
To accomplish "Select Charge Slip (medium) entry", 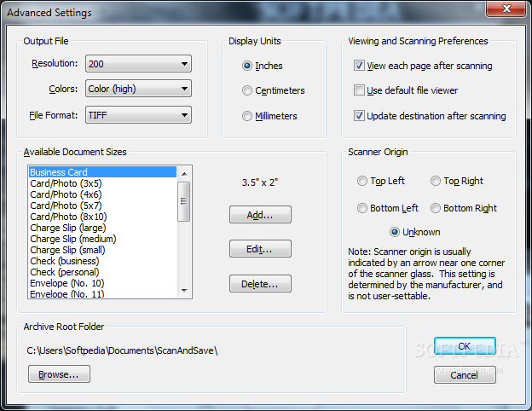I will pos(102,239).
